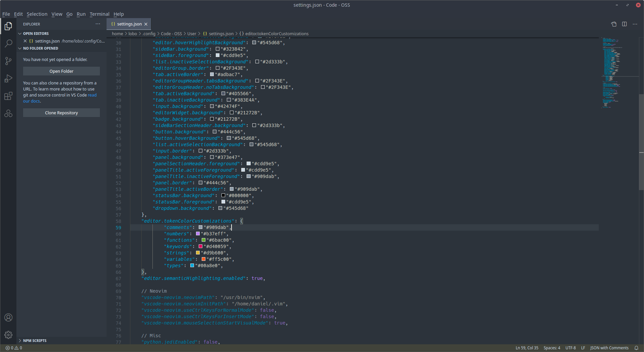644x352 pixels.
Task: Click the User breadcrumb segment
Action: 192,34
